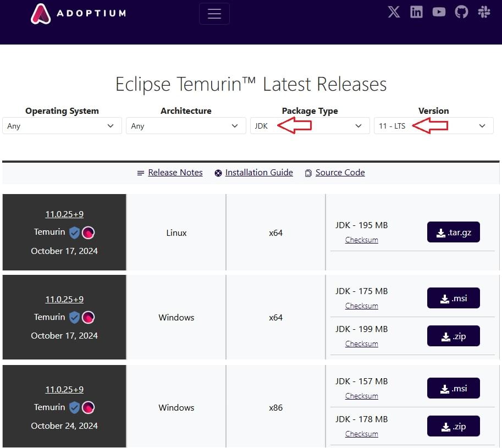Open the Installation Guide link

[258, 173]
